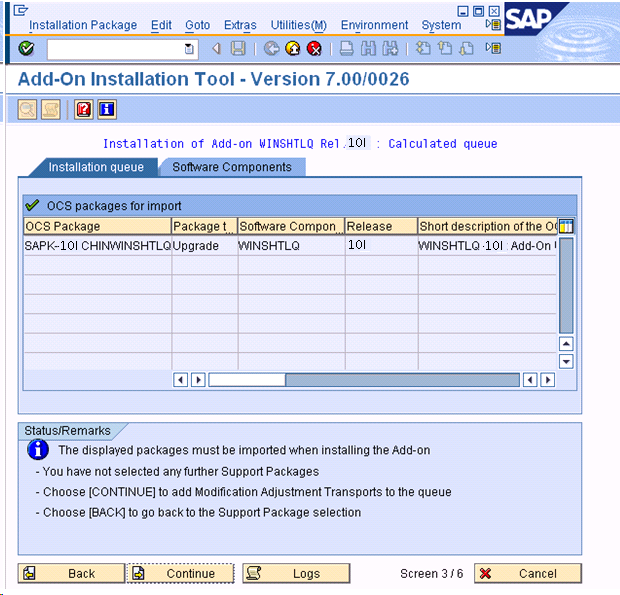The width and height of the screenshot is (620, 595).
Task: Click the horizontal scrollbar left arrow at right end
Action: tap(530, 380)
